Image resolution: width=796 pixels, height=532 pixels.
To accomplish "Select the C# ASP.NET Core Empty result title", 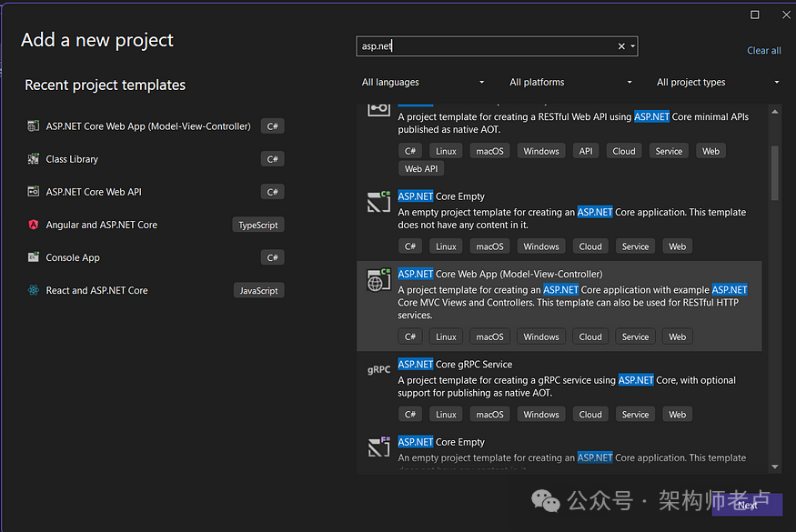I will (x=441, y=196).
